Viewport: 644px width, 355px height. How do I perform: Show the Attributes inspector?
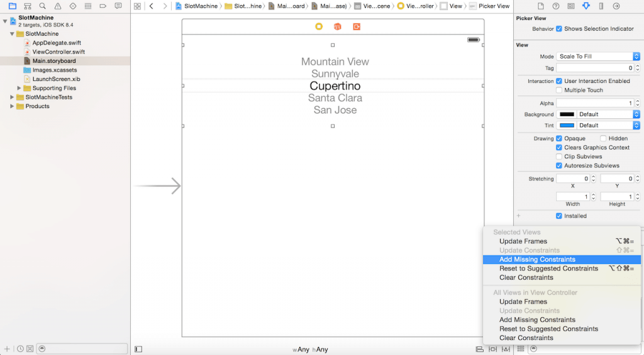click(x=586, y=6)
